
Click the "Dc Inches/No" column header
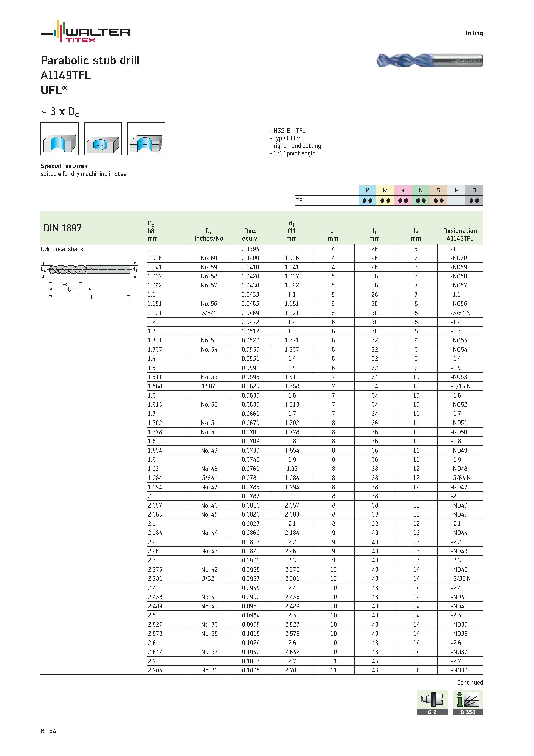point(209,235)
